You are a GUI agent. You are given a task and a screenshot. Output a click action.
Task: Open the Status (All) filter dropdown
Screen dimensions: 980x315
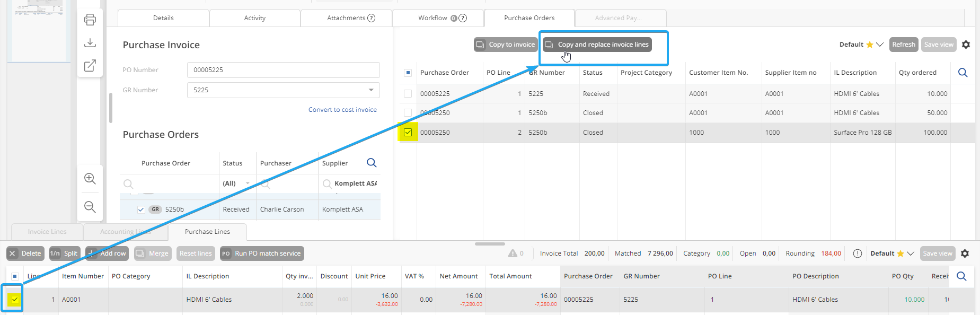247,183
